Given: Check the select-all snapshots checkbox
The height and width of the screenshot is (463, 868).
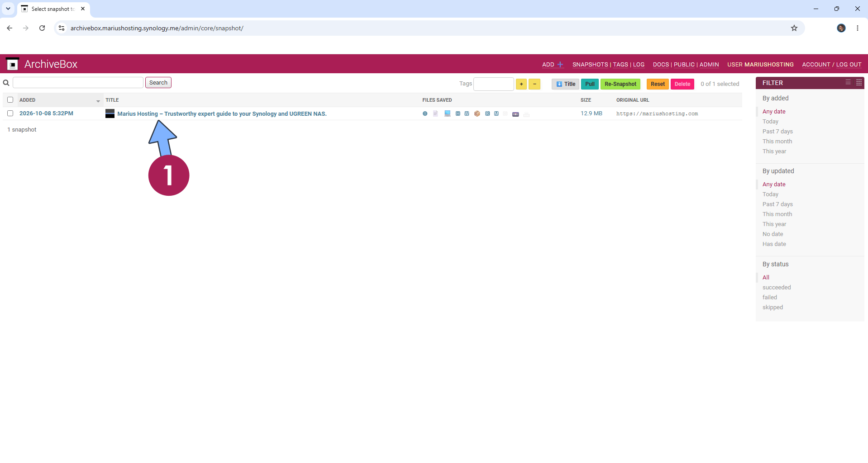Looking at the screenshot, I should 10,100.
